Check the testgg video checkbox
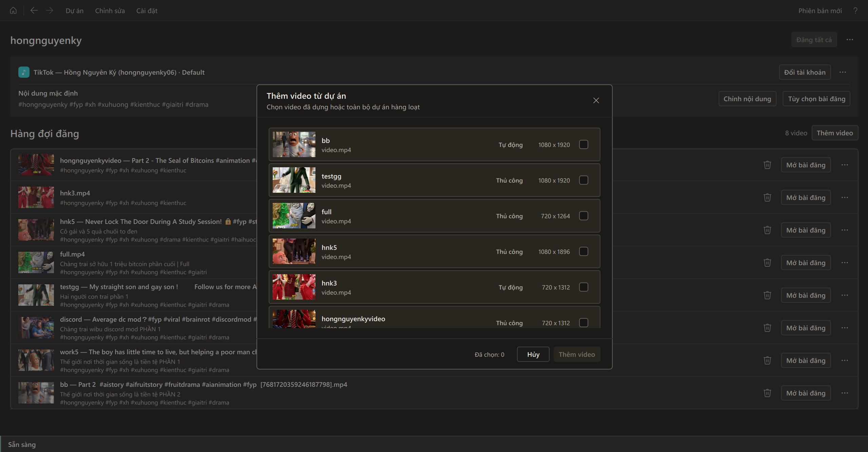The width and height of the screenshot is (868, 452). coord(583,180)
